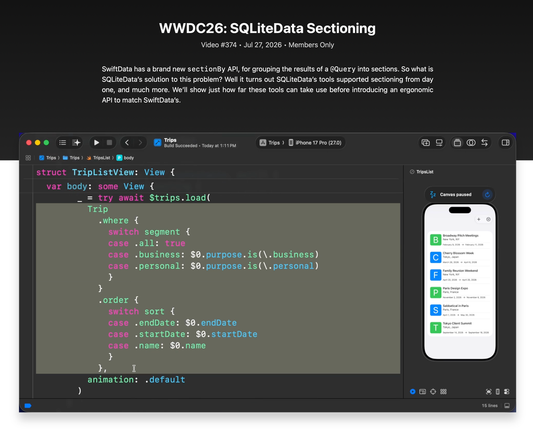Image resolution: width=533 pixels, height=432 pixels.
Task: Select the Paris Design Expo trip row
Action: [460, 293]
